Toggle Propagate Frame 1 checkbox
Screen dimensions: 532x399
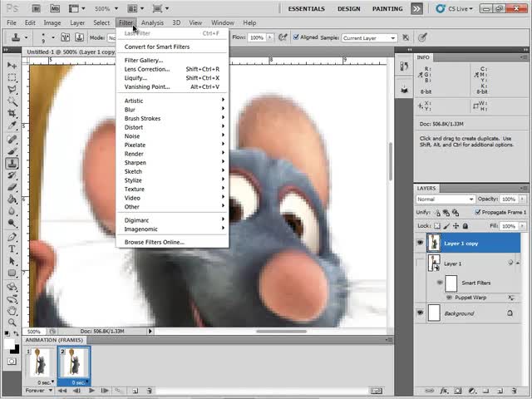click(x=478, y=213)
